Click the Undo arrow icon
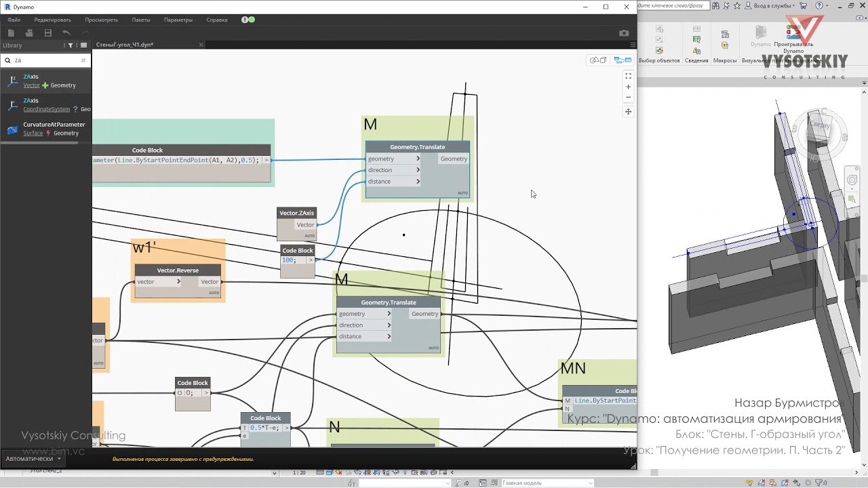868x488 pixels. pos(66,33)
